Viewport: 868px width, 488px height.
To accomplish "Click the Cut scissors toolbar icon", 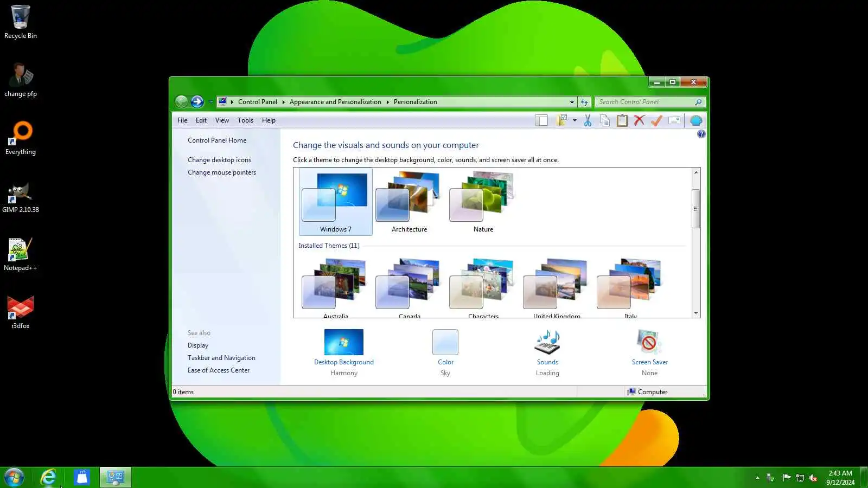I will pyautogui.click(x=588, y=120).
